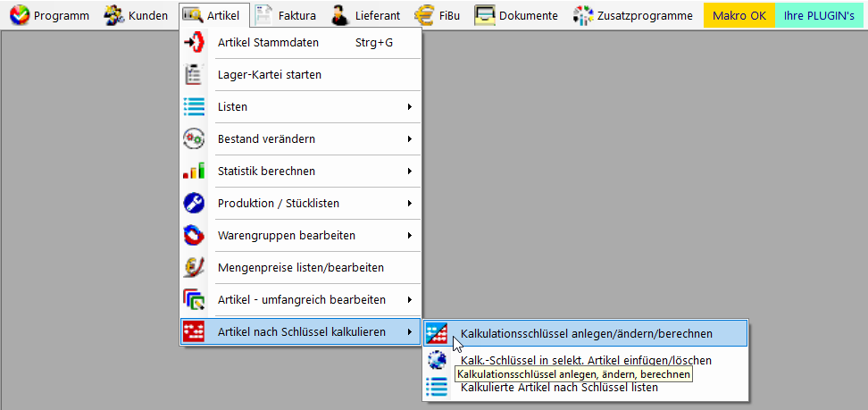
Task: Click the abacus icon beside Kalkulationsschlüssel anlegen
Action: [437, 333]
